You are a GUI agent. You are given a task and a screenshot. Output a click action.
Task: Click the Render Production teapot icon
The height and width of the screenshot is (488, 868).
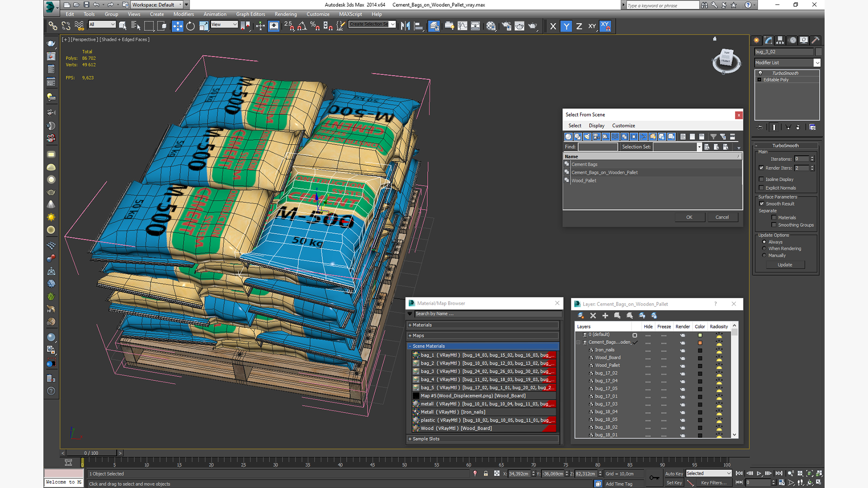[533, 26]
